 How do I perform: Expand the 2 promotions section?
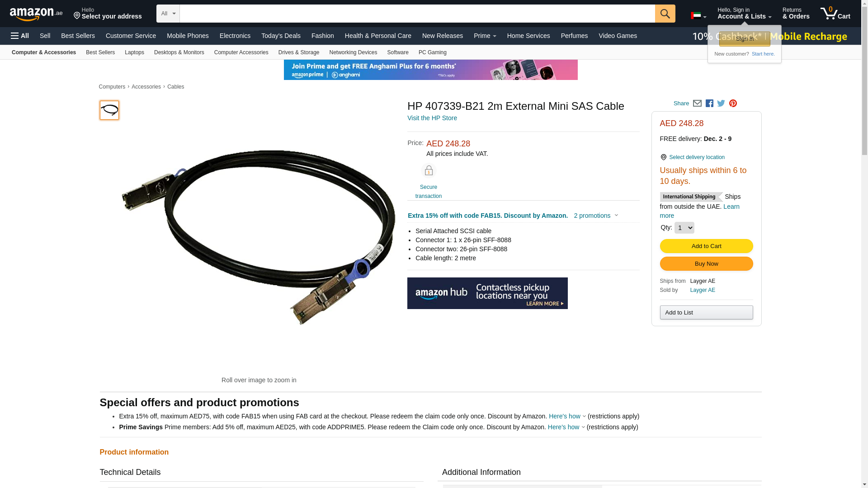click(x=596, y=216)
